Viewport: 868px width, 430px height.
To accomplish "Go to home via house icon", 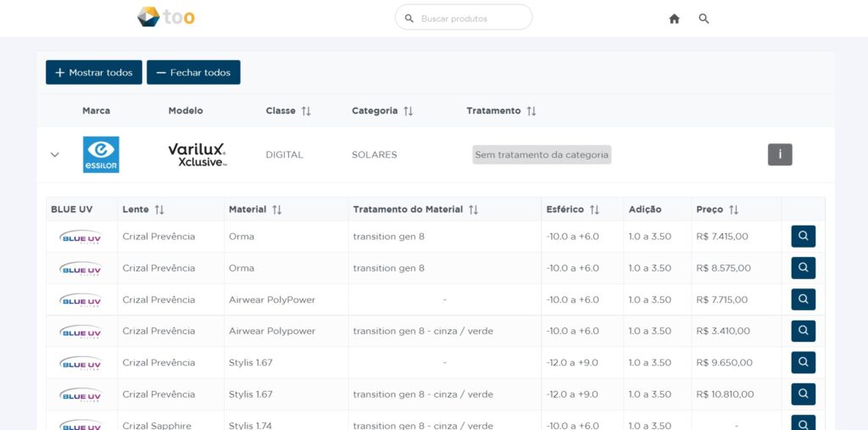I will tap(674, 19).
